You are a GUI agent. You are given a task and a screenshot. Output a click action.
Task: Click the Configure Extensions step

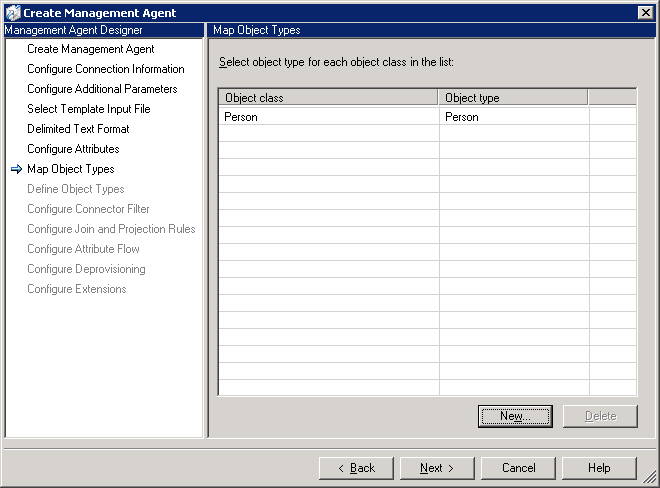click(77, 289)
